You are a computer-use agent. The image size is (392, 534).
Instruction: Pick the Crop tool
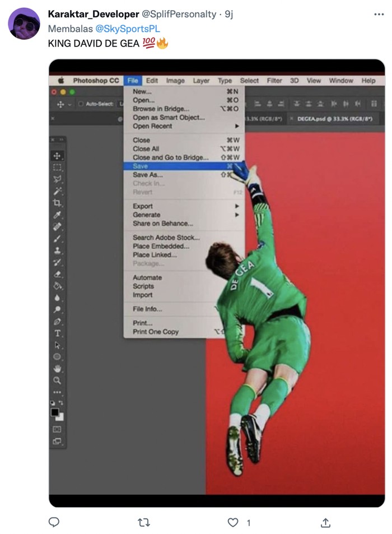(57, 203)
